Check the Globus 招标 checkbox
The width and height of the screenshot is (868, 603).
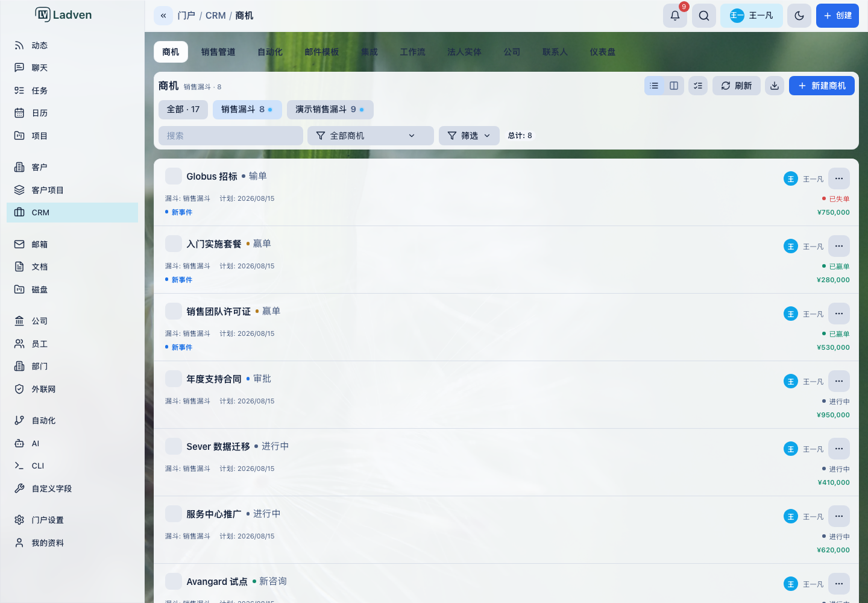pos(174,176)
